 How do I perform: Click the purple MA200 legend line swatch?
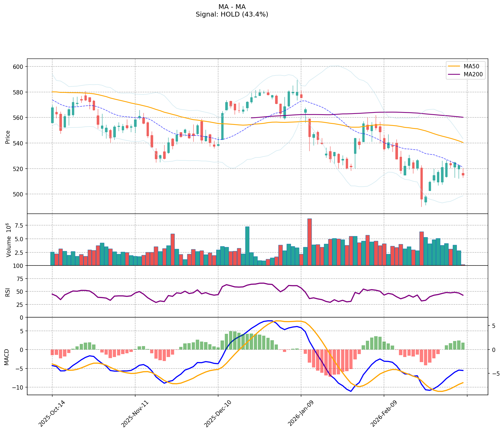454,74
